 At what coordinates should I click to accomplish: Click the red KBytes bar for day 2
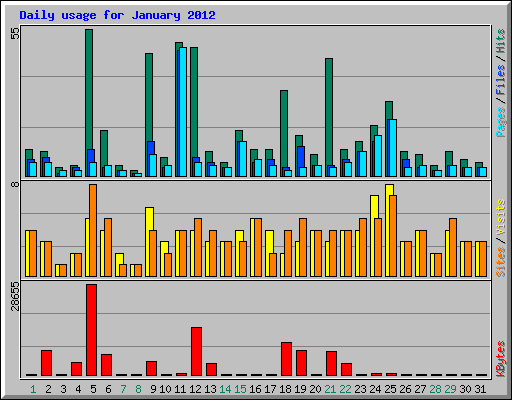tap(47, 363)
